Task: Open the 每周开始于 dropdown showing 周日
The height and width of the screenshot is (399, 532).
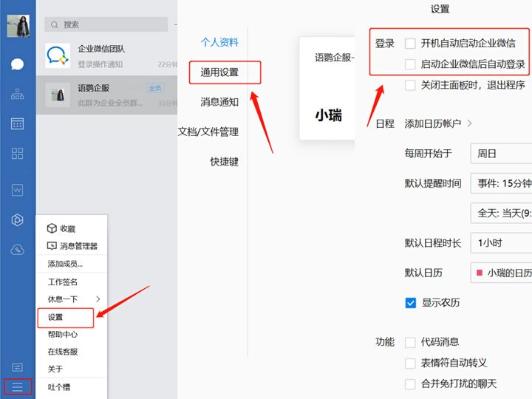Action: (501, 154)
